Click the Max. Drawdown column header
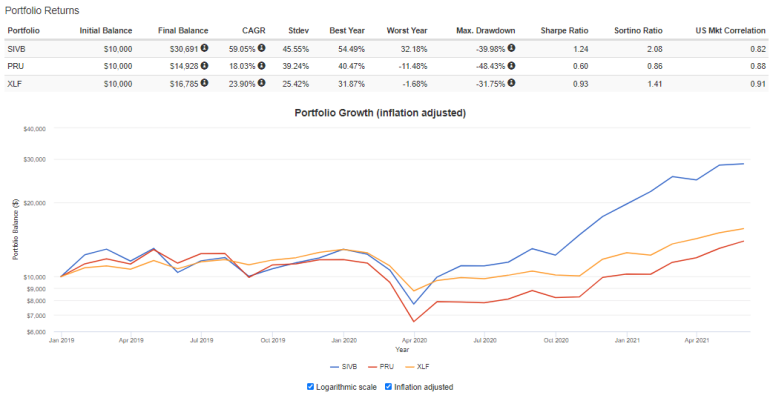Viewport: 773px width, 398px height. point(486,31)
